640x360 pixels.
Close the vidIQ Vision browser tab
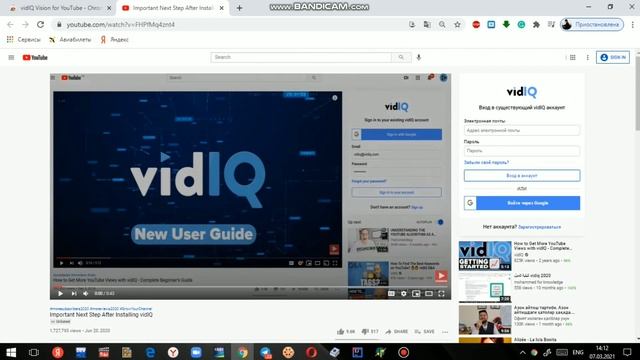tap(109, 8)
